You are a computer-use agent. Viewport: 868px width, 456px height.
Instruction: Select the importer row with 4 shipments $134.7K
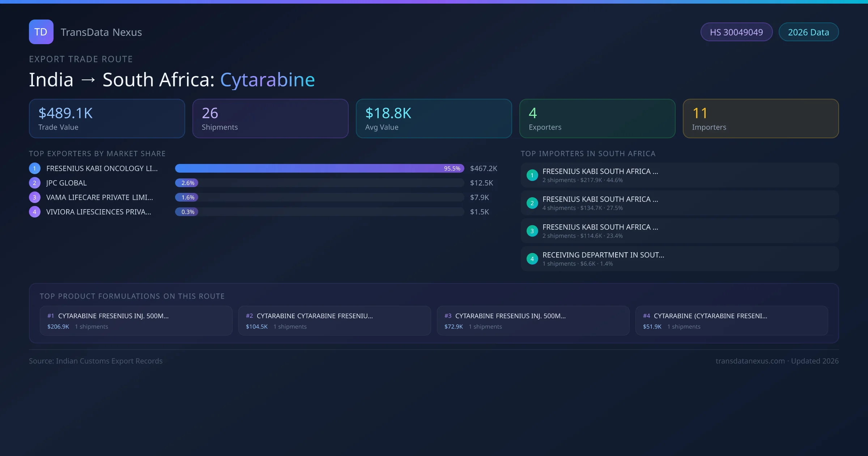tap(679, 203)
